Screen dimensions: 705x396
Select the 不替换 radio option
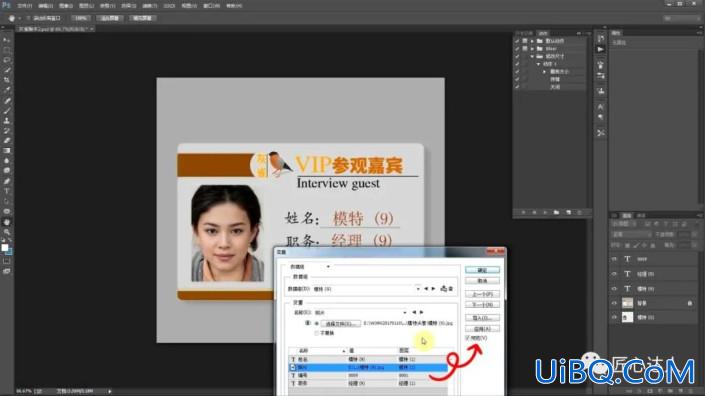(x=317, y=333)
